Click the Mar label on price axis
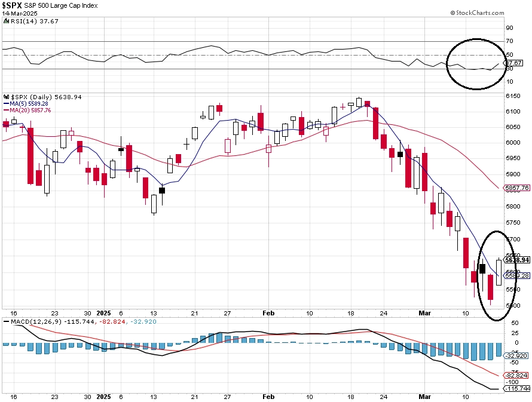Image resolution: width=532 pixels, height=402 pixels. (424, 313)
